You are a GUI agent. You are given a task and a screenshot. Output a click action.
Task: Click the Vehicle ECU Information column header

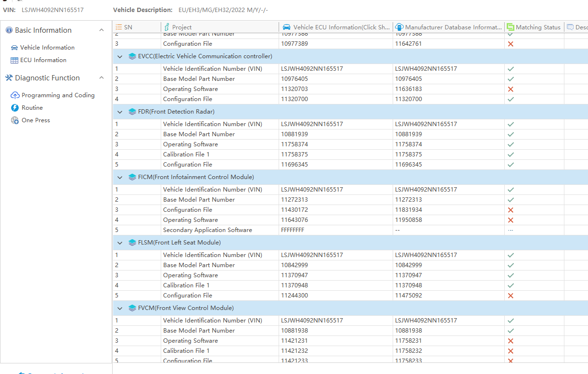tap(341, 27)
